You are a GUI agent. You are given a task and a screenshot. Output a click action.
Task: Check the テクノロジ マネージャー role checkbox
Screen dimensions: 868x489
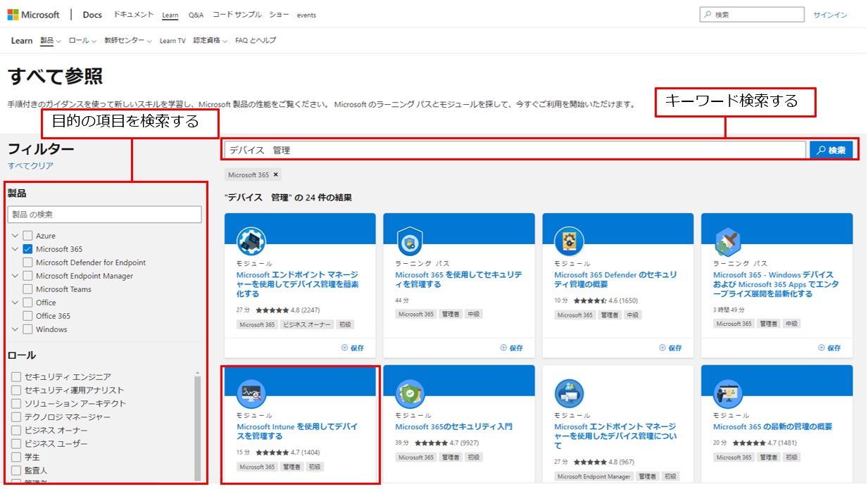click(x=16, y=417)
